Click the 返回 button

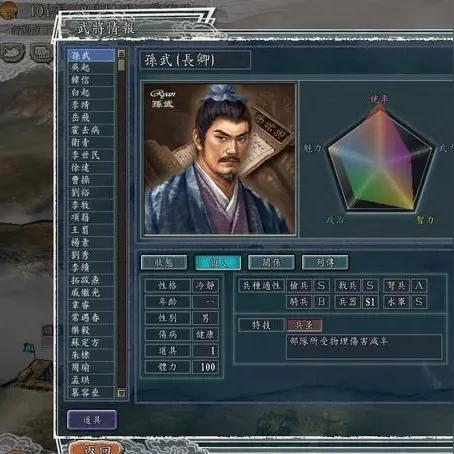(97, 448)
